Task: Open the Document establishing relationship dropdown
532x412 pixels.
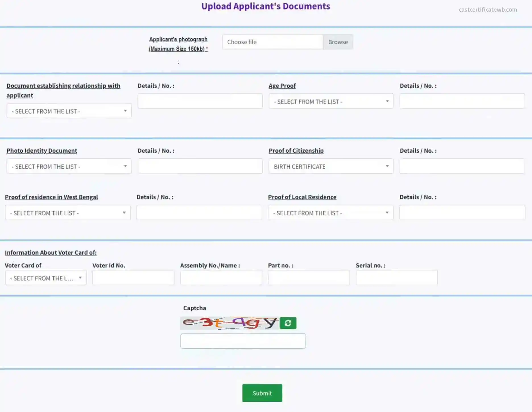Action: tap(69, 111)
